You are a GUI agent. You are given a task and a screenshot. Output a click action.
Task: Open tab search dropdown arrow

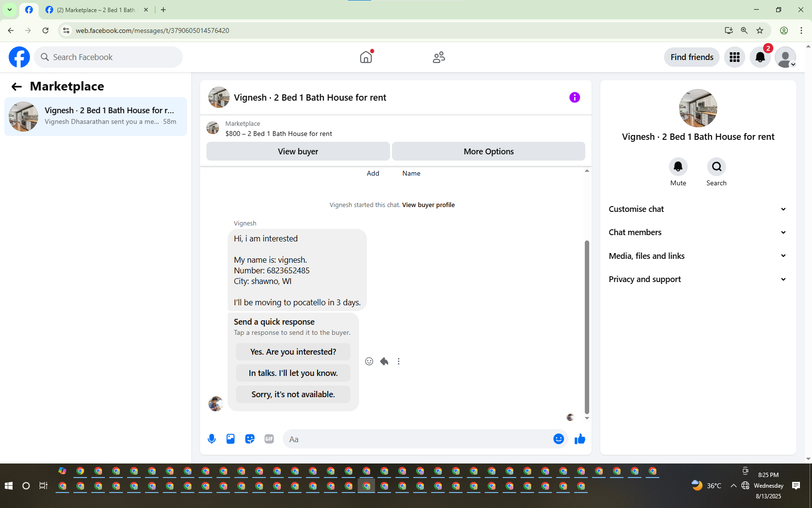click(x=10, y=10)
